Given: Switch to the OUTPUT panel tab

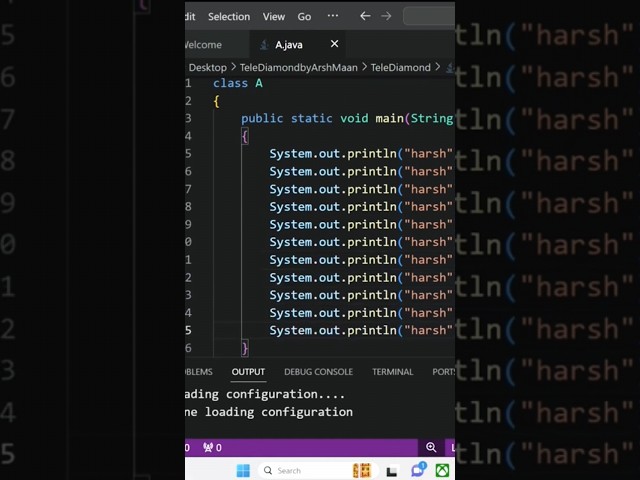Looking at the screenshot, I should (248, 372).
